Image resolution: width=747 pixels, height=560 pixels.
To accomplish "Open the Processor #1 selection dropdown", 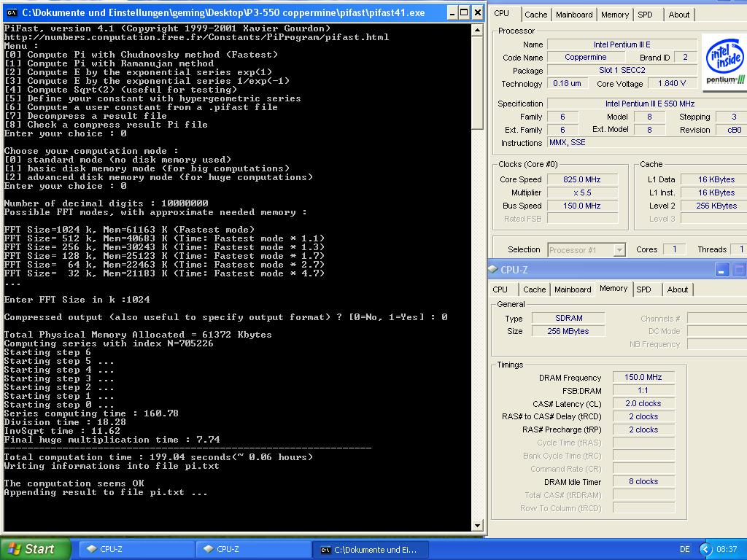I will point(619,250).
